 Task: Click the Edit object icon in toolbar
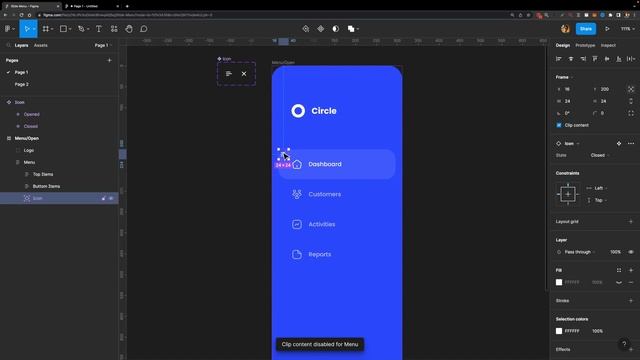(x=306, y=29)
